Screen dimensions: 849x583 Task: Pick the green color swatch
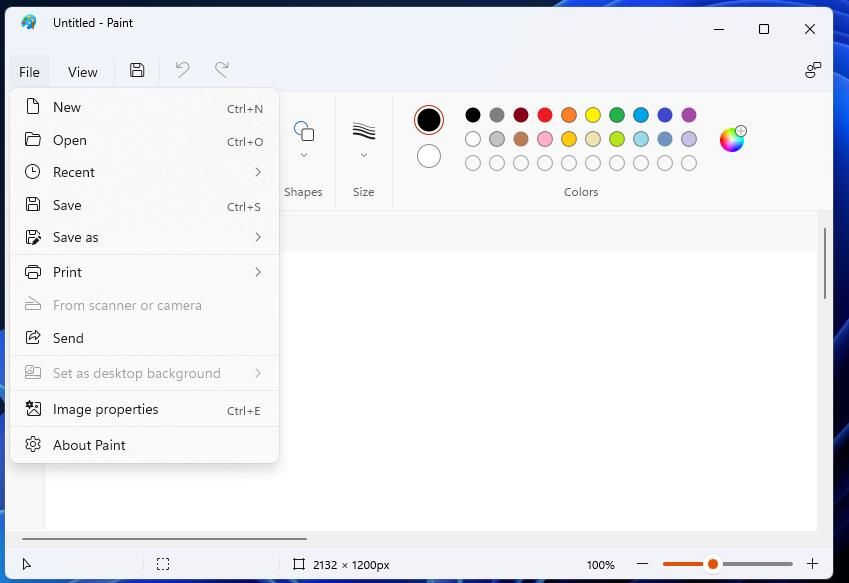pos(617,115)
